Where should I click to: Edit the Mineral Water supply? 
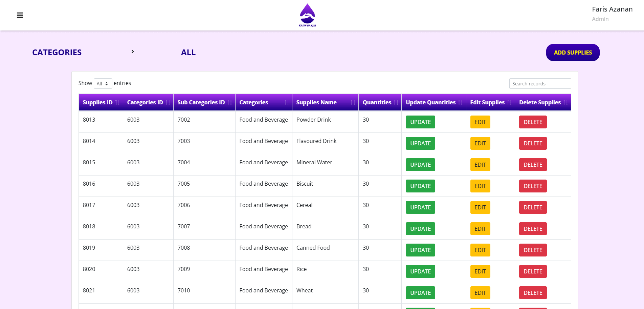pyautogui.click(x=480, y=165)
